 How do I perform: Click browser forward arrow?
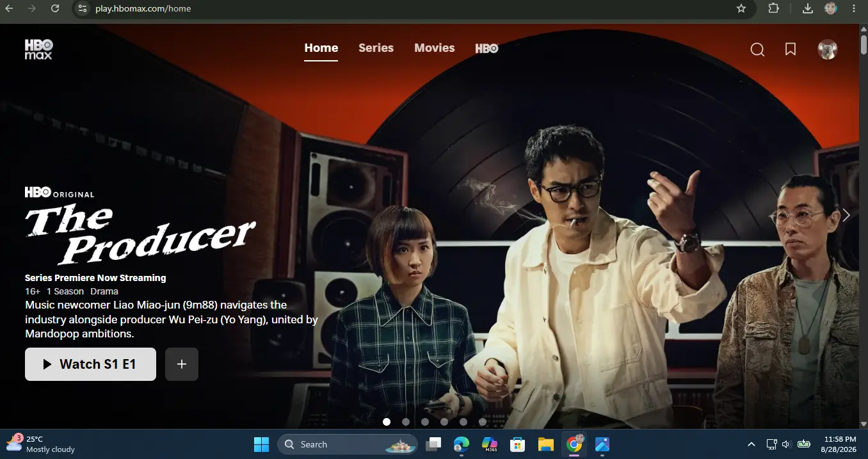(x=32, y=8)
